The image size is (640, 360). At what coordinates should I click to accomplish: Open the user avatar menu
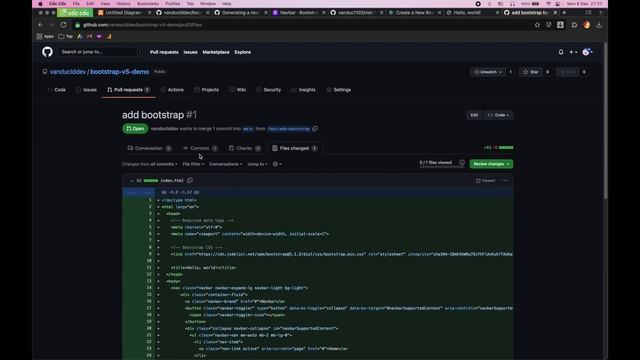click(587, 52)
